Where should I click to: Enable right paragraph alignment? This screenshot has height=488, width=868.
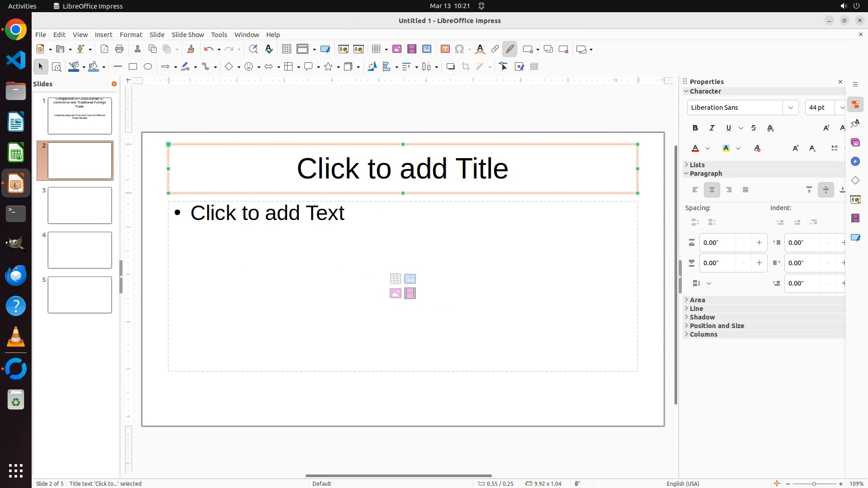point(729,190)
